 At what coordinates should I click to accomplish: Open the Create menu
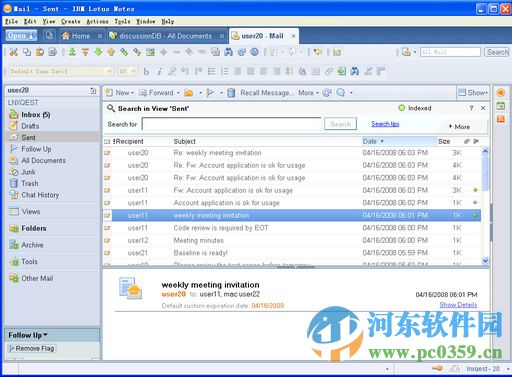pos(71,21)
